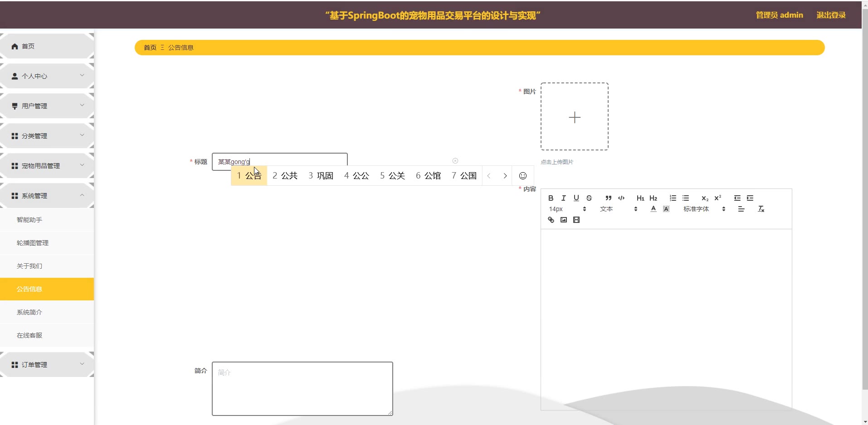The width and height of the screenshot is (868, 425).
Task: Open 智能助手 submenu item
Action: point(47,220)
